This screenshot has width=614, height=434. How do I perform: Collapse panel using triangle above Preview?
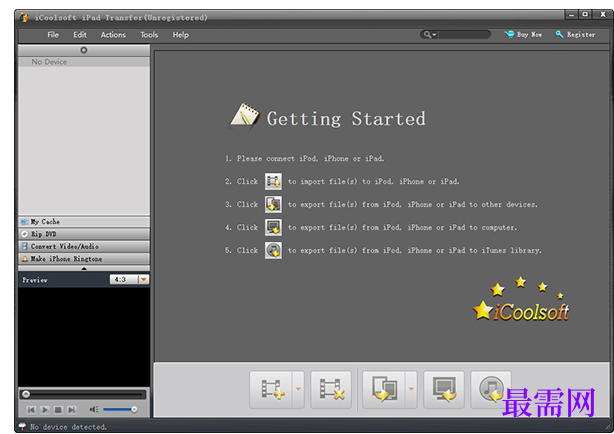(x=84, y=268)
